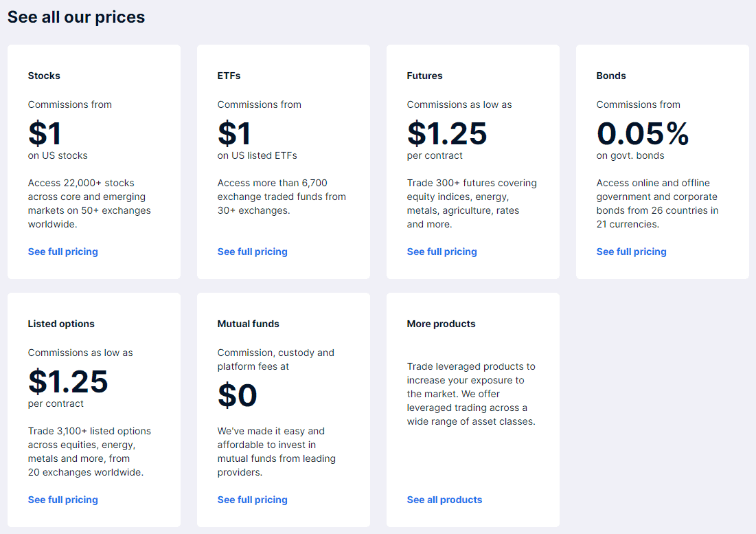Click the 'Trade 300+ futures' description
Image resolution: width=756 pixels, height=534 pixels.
[472, 203]
